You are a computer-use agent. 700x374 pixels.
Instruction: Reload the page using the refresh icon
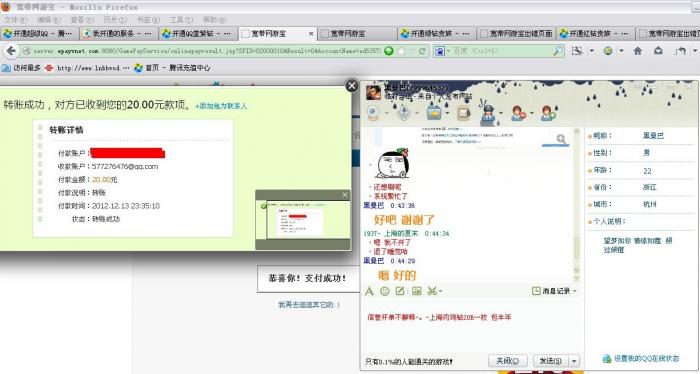tap(421, 51)
